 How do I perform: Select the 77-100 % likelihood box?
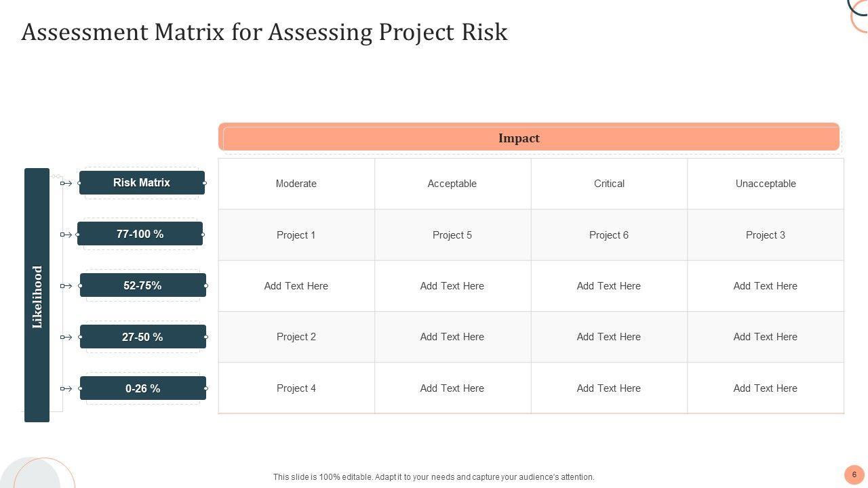[x=140, y=234]
